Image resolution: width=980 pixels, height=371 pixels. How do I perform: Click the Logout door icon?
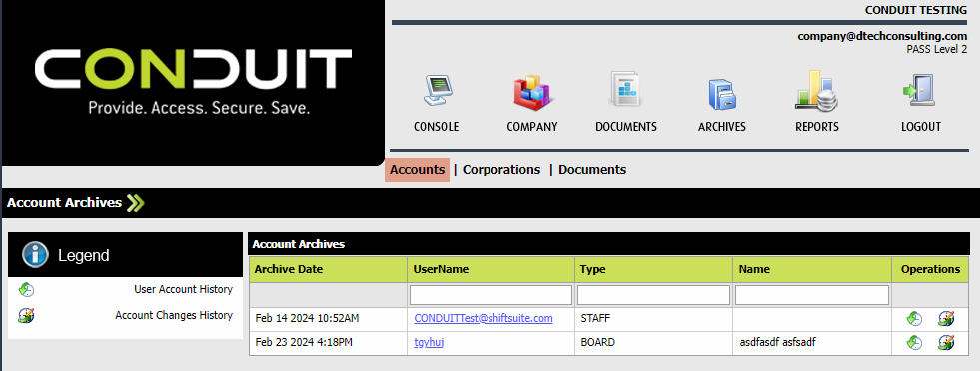tap(919, 91)
